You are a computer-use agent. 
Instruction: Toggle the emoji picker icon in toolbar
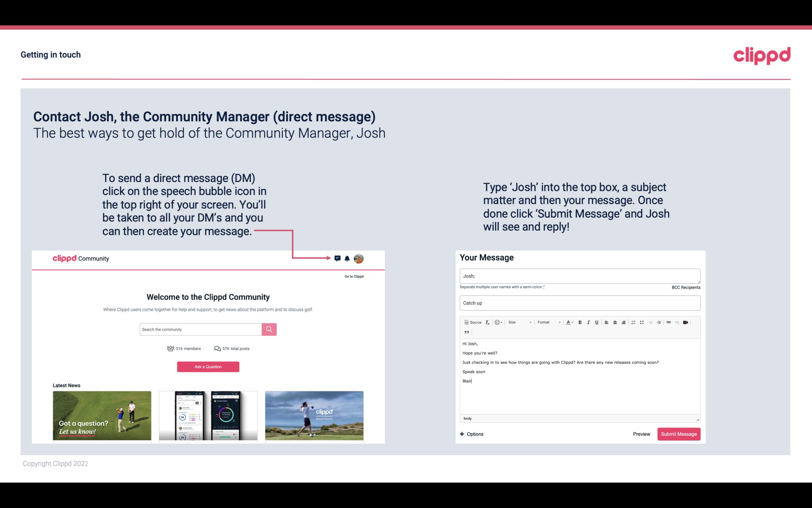point(497,323)
